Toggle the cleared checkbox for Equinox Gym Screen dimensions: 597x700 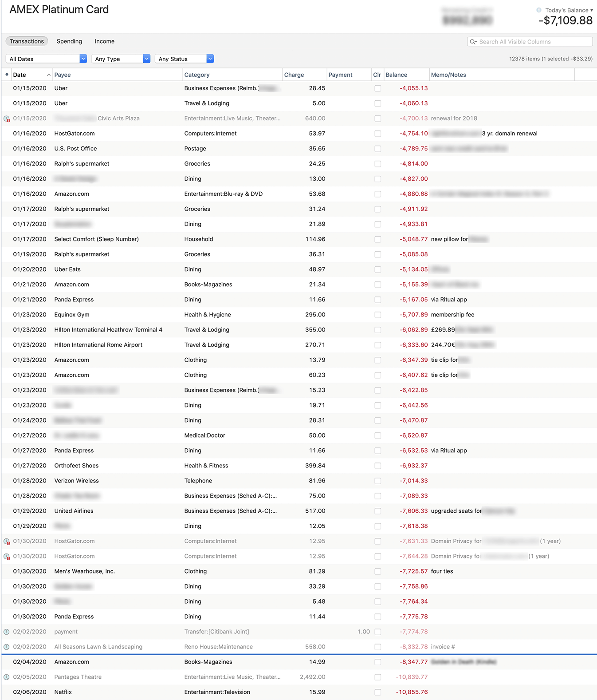(377, 315)
